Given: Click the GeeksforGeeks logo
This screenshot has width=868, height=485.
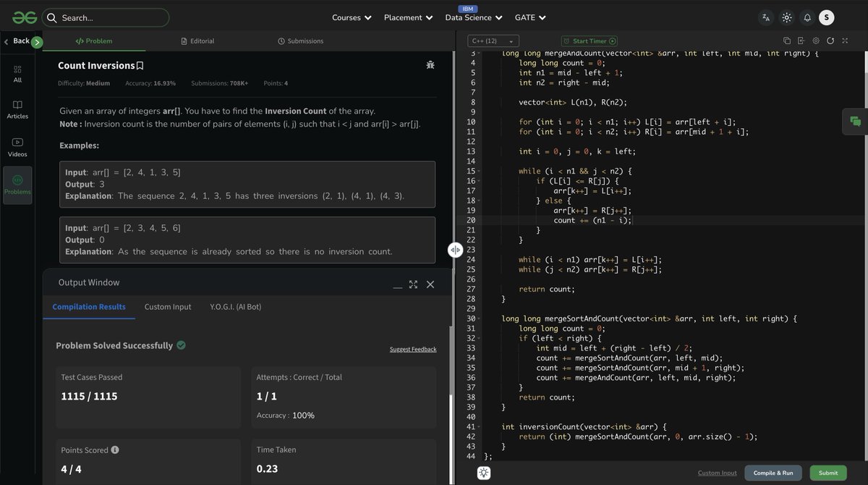Looking at the screenshot, I should coord(23,17).
